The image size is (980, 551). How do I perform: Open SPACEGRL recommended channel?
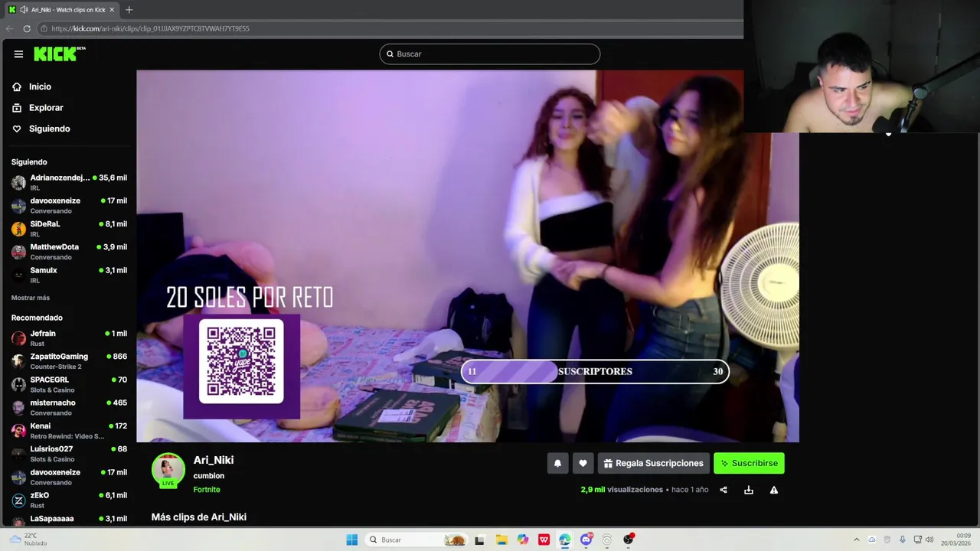69,384
